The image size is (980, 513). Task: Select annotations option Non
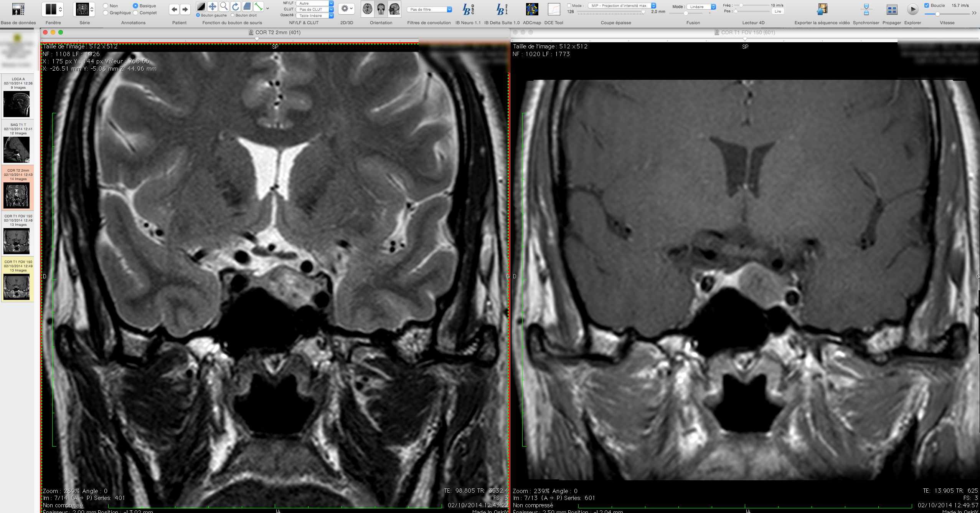[106, 6]
